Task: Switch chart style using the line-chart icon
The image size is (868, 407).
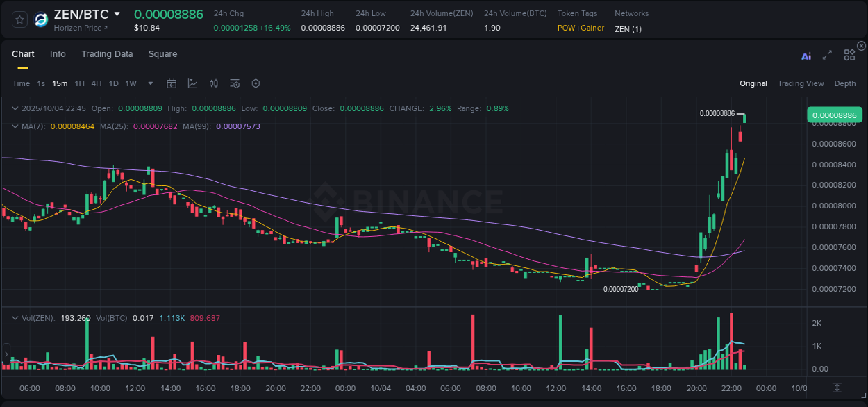Action: [x=192, y=83]
